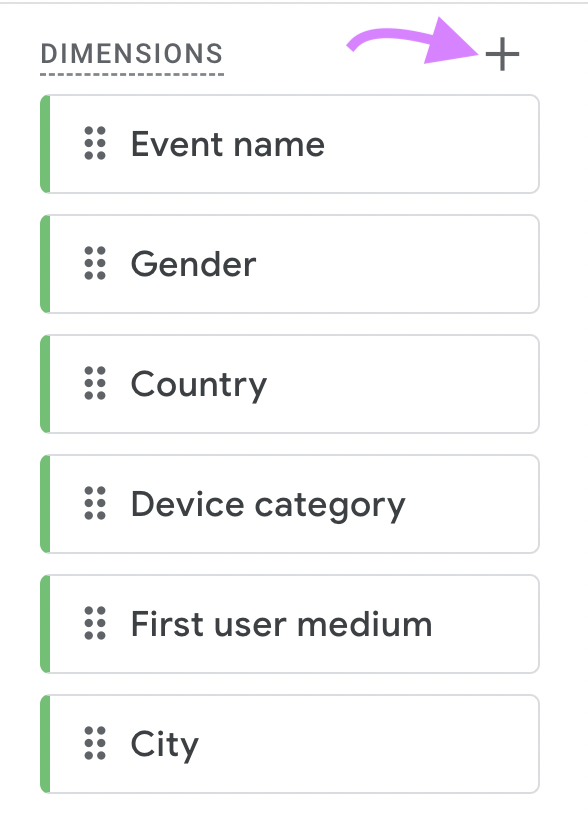The image size is (588, 830).
Task: Select the Country dimension card
Action: point(290,384)
